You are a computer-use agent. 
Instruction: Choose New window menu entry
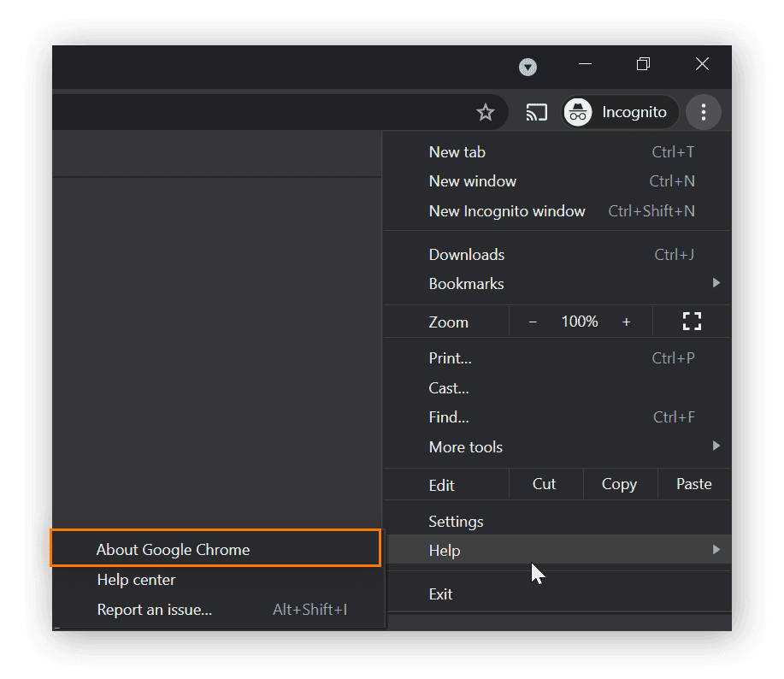tap(557, 181)
